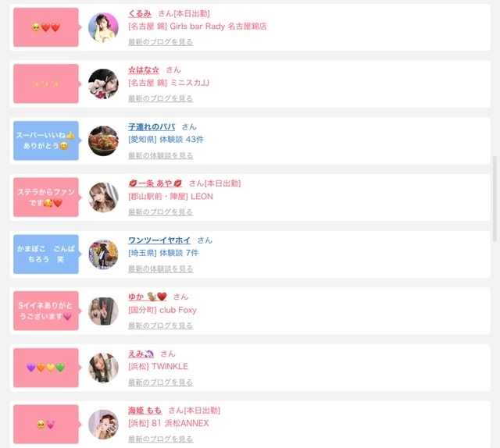This screenshot has width=500, height=448.
Task: Open the 一条 あや name link
Action: 155,183
